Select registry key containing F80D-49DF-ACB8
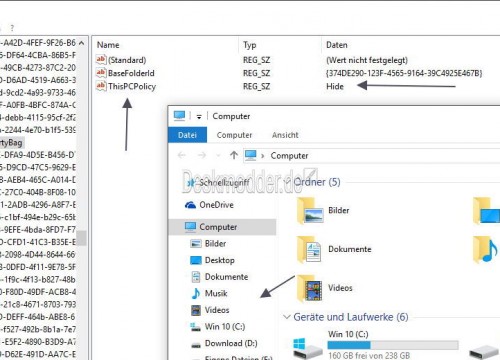This screenshot has height=360, width=500. [x=38, y=292]
